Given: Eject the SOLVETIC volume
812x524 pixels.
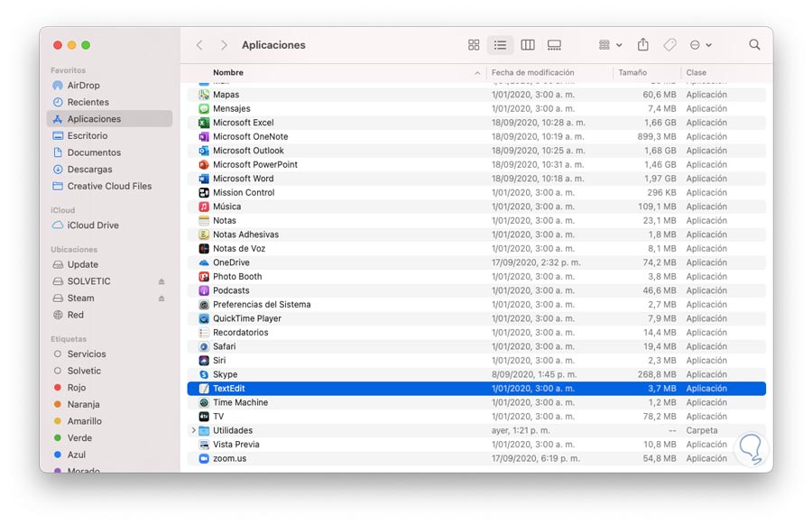Looking at the screenshot, I should click(x=161, y=281).
